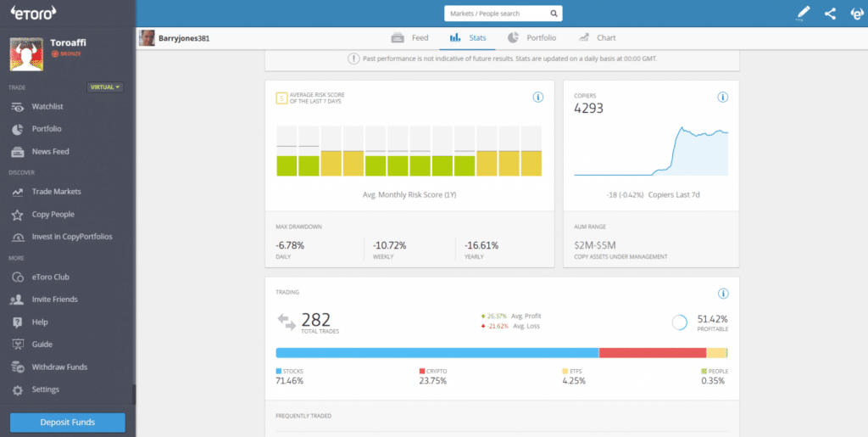Viewport: 868px width, 437px height.
Task: Click the first green bar in the risk score chart
Action: point(287,166)
